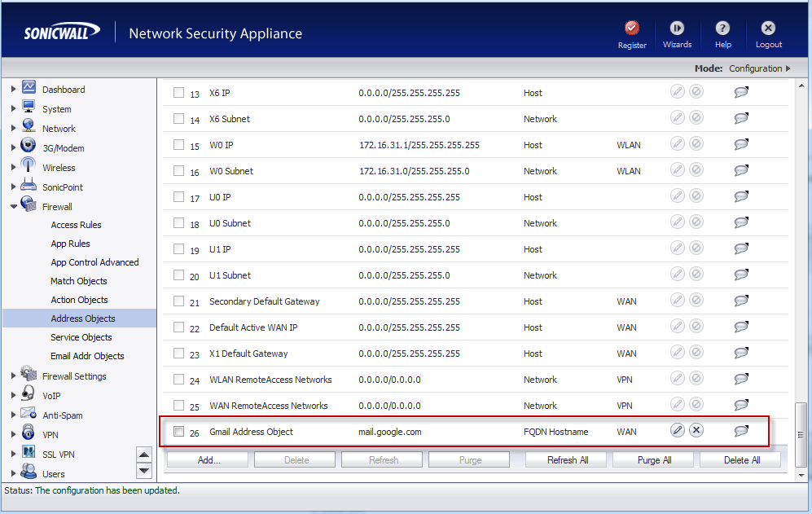812x514 pixels.
Task: Select checkbox for W0 IP row
Action: (x=178, y=144)
